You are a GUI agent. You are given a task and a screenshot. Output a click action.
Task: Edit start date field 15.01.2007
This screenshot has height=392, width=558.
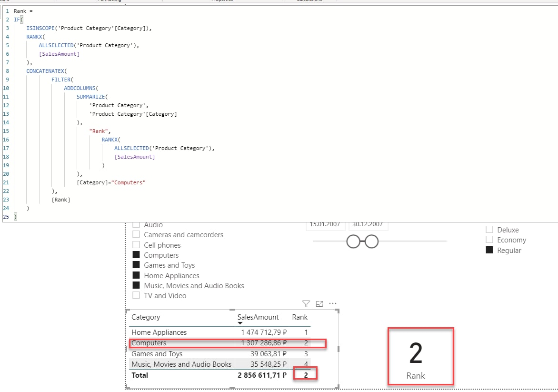point(325,225)
